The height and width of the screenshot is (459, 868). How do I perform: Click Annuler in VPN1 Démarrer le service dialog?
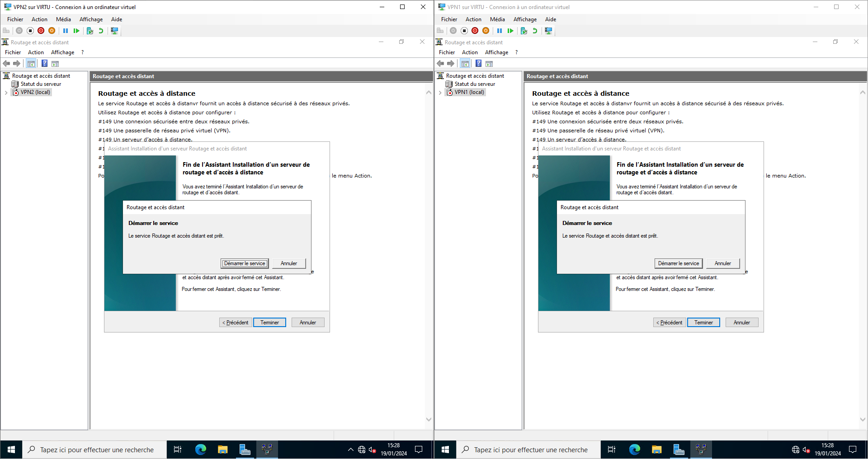tap(722, 263)
